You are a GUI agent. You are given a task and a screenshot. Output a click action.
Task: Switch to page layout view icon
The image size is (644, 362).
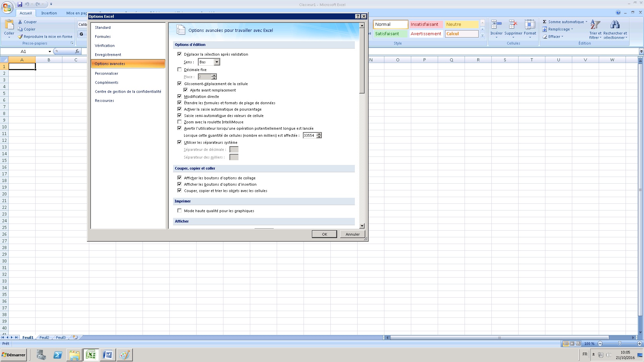572,344
